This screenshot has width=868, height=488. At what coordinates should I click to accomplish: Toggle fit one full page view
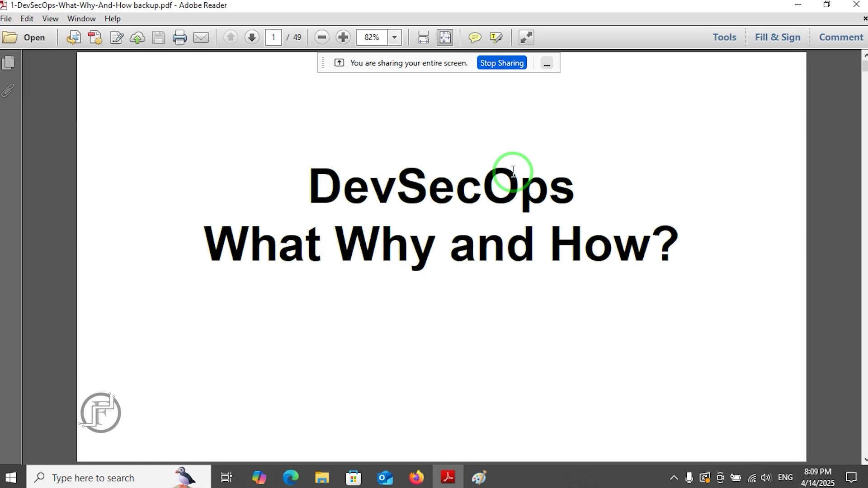coord(445,37)
